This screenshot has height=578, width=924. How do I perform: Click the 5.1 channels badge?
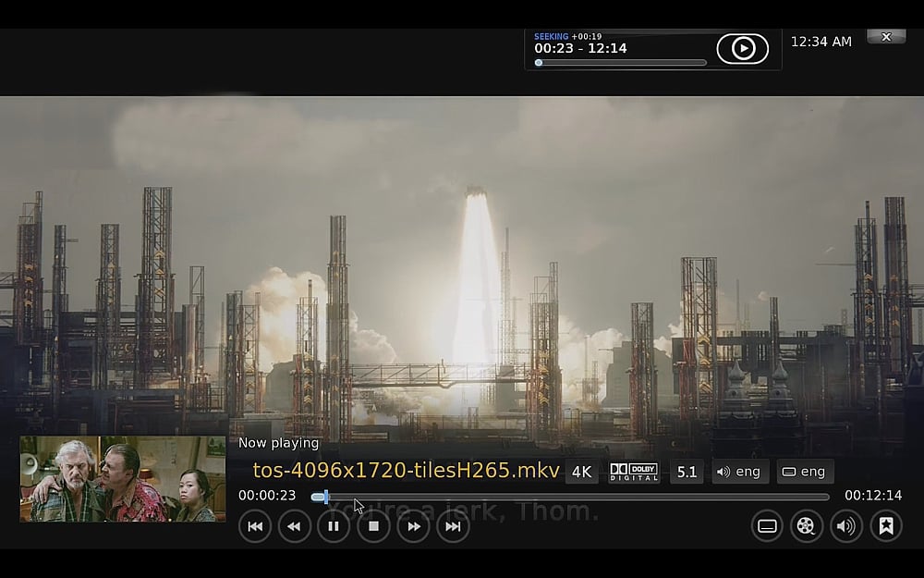tap(687, 472)
